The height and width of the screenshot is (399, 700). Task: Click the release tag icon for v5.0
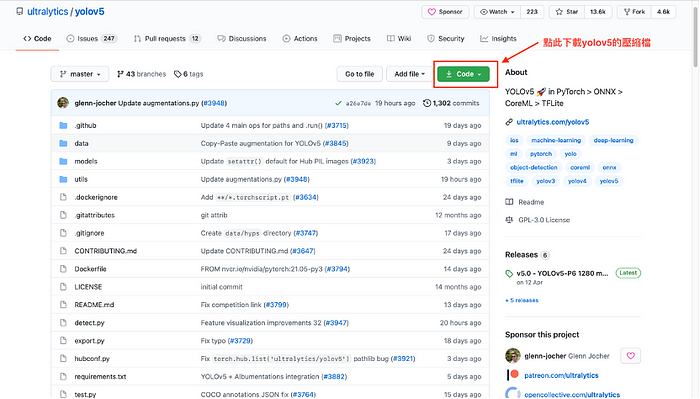tap(509, 274)
